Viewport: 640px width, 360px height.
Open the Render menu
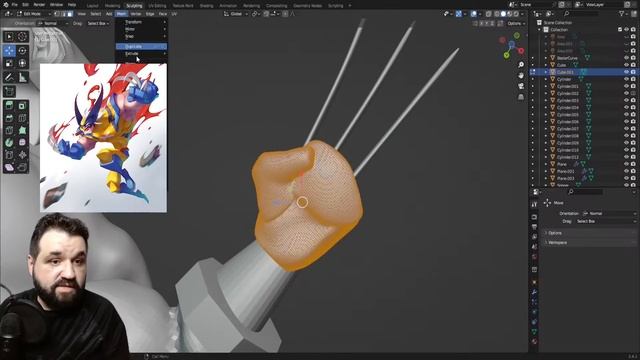[39, 5]
